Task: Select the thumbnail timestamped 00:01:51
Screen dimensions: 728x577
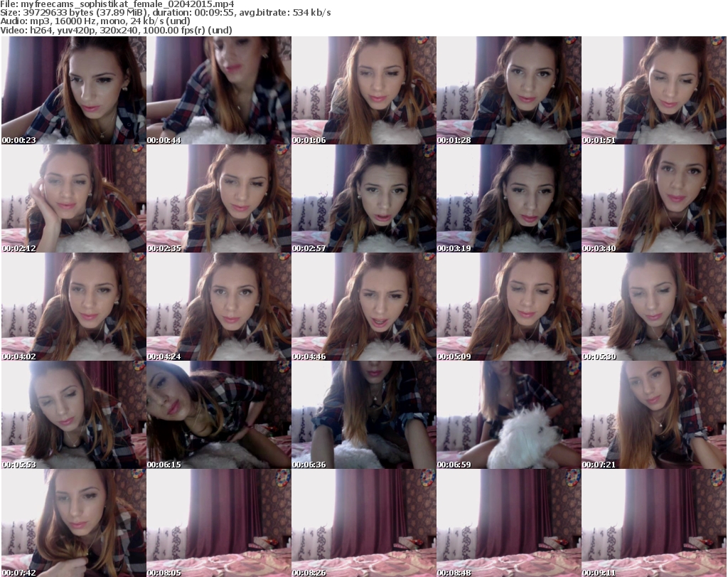Action: 654,90
